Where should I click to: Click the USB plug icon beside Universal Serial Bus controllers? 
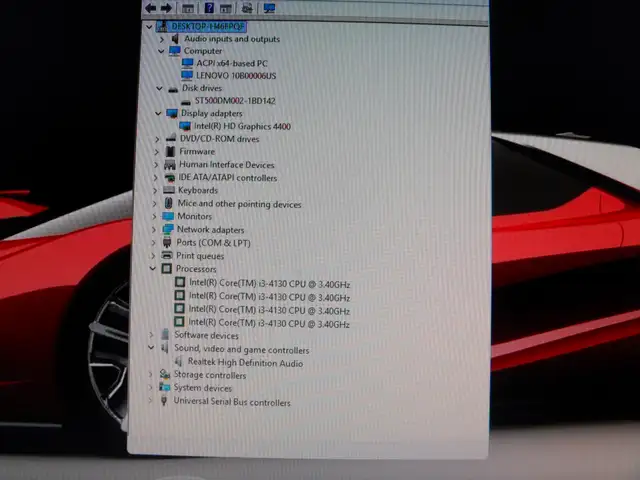pos(164,400)
